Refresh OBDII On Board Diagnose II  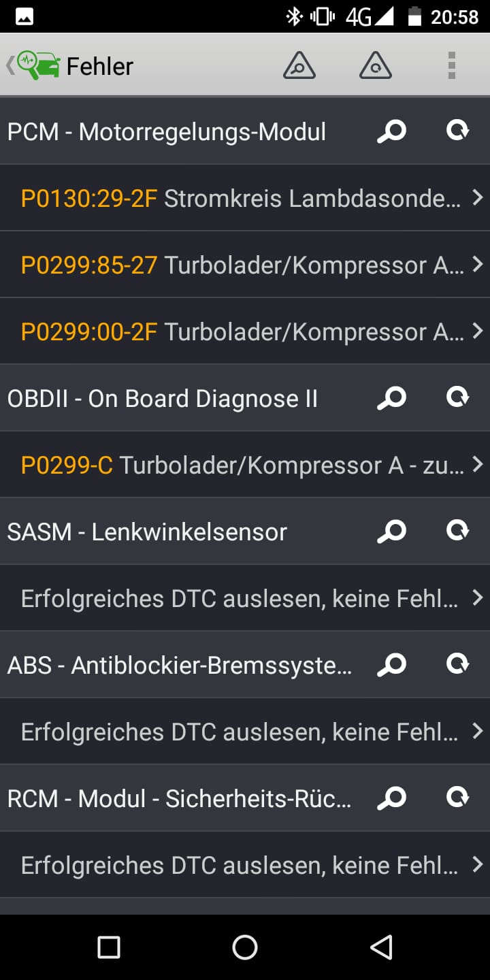click(457, 397)
